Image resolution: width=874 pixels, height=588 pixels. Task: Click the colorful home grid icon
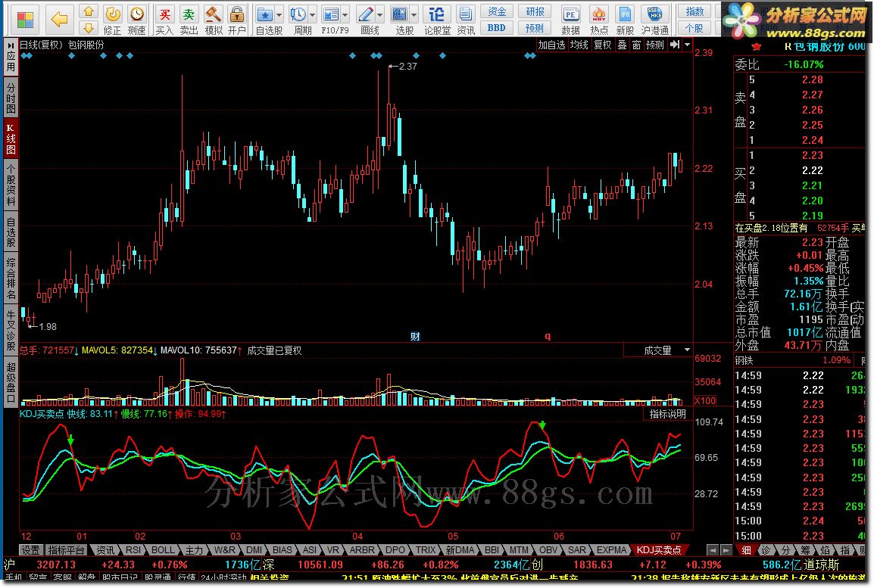pos(24,20)
